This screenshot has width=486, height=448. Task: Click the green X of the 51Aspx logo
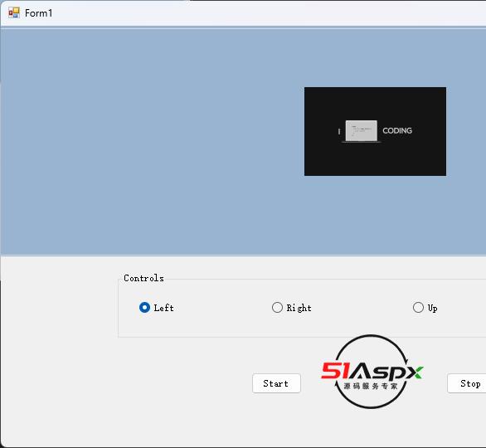click(415, 373)
